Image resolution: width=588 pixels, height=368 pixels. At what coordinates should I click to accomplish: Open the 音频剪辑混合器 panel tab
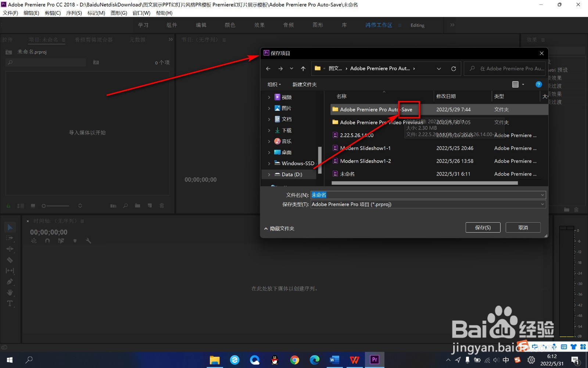[94, 40]
